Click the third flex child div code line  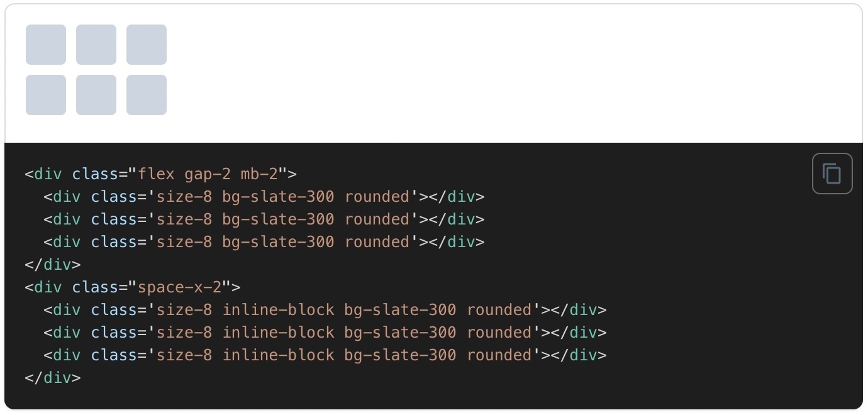click(264, 242)
